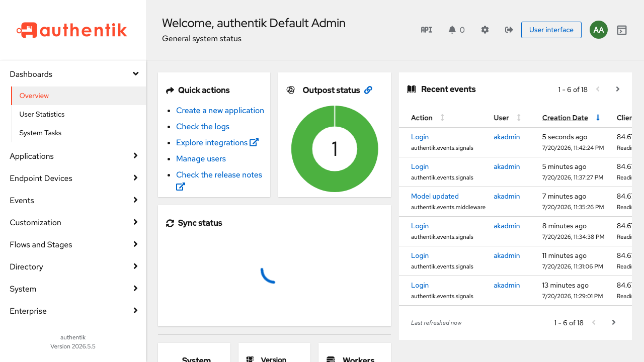The height and width of the screenshot is (362, 644).
Task: Go to next page in Recent events header
Action: (618, 89)
